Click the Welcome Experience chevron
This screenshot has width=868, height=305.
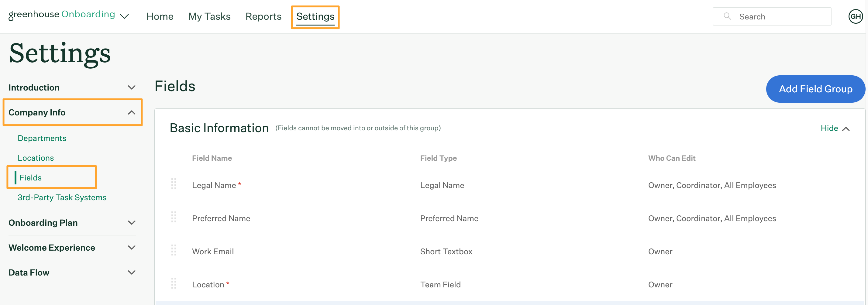132,248
